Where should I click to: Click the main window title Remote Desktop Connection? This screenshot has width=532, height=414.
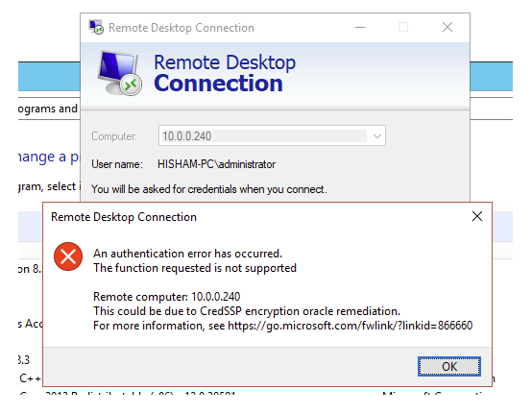coord(181,28)
